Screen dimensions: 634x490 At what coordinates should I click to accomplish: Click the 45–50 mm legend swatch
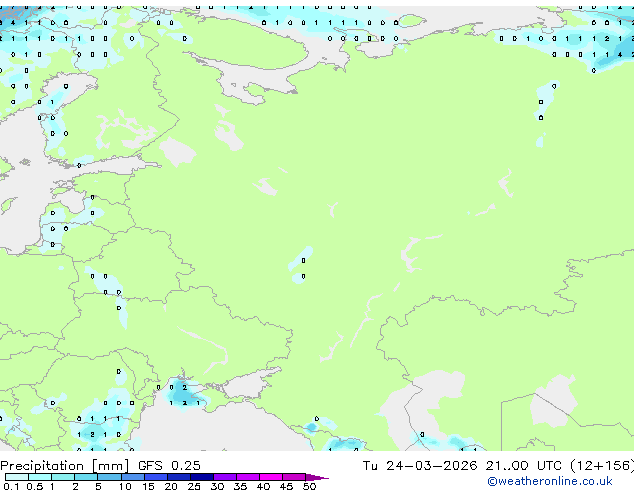294,477
